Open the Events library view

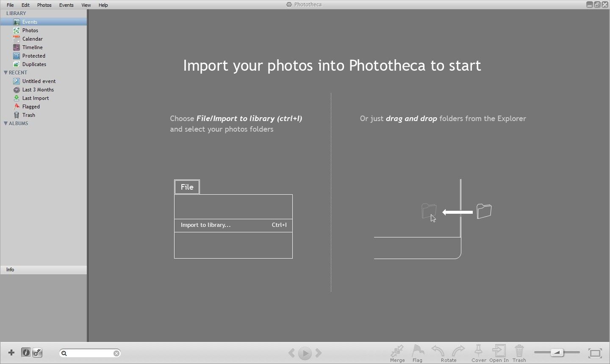(x=44, y=22)
